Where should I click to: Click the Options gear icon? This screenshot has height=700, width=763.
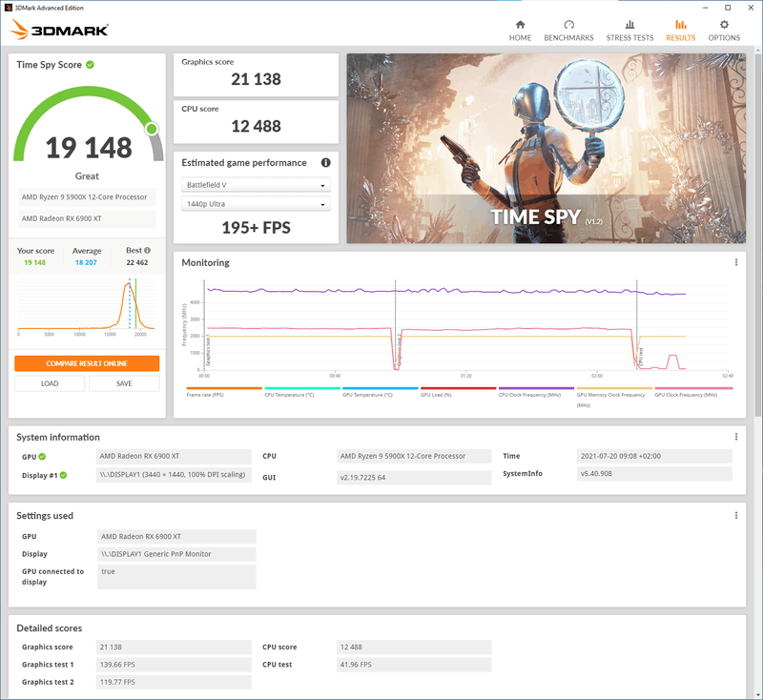tap(724, 25)
